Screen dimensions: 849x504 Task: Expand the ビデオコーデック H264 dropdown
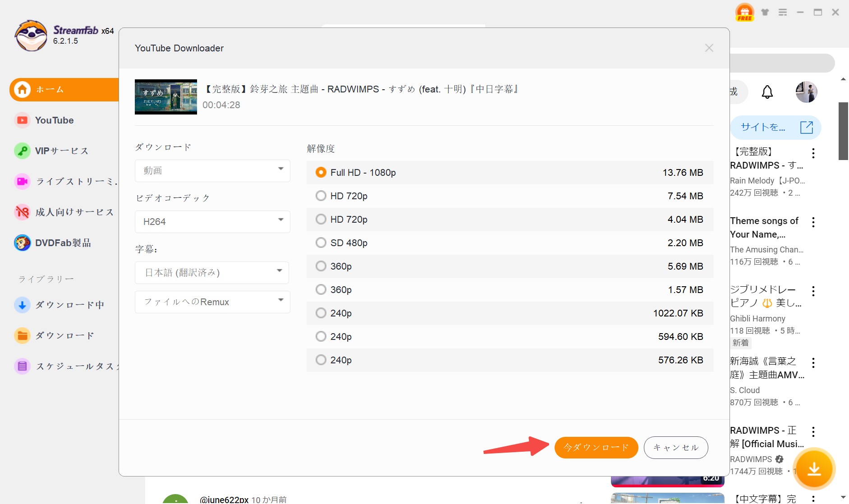[212, 222]
